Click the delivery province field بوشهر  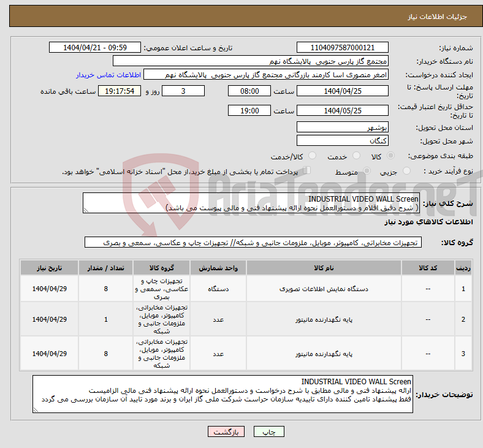click(x=342, y=127)
